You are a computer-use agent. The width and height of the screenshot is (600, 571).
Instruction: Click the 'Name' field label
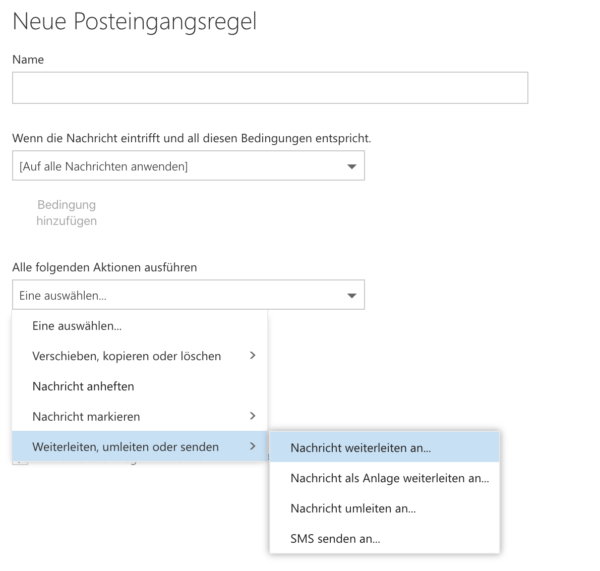tap(28, 60)
